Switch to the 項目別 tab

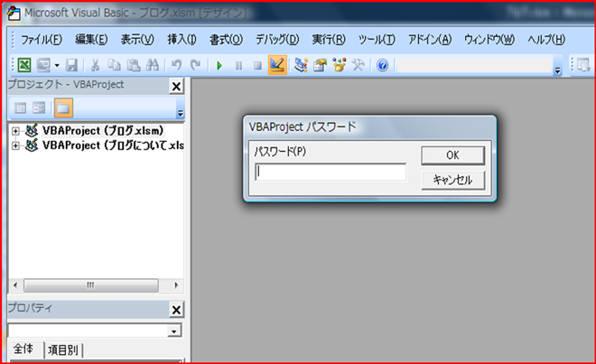63,350
